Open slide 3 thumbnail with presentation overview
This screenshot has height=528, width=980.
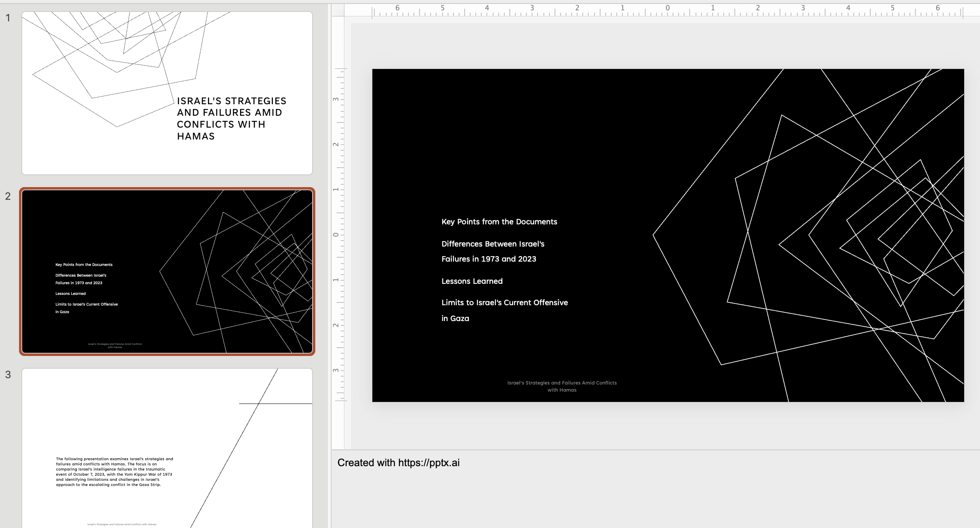coord(167,448)
